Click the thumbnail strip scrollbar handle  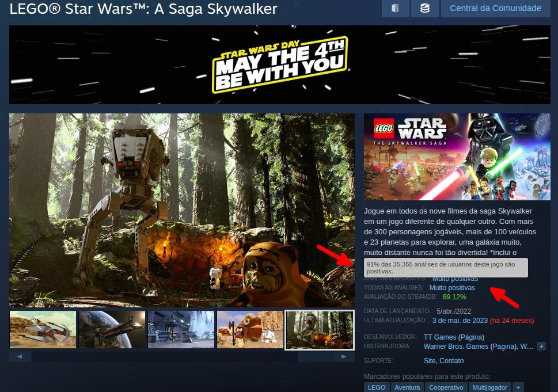(315, 357)
